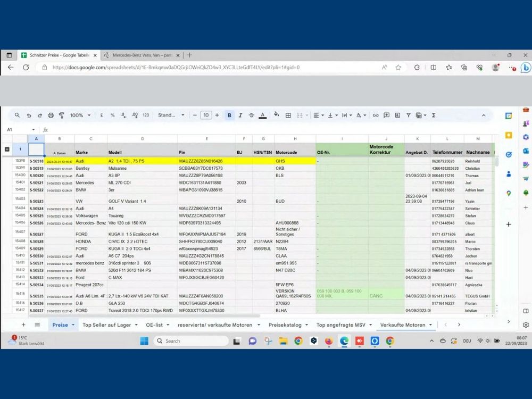
Task: Open Contacts in the side panel
Action: click(x=508, y=174)
